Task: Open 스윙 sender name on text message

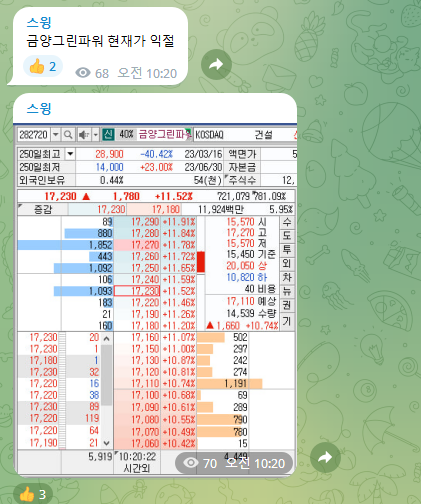Action: click(39, 23)
